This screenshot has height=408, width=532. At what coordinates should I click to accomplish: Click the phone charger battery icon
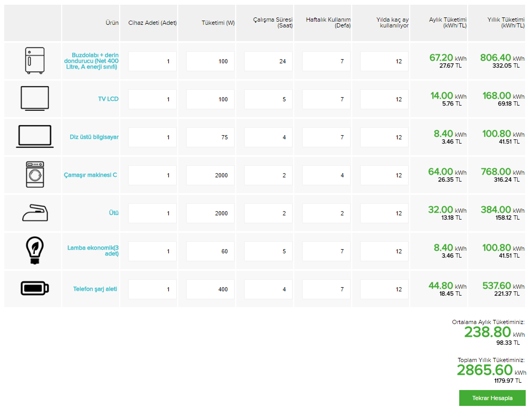[35, 289]
